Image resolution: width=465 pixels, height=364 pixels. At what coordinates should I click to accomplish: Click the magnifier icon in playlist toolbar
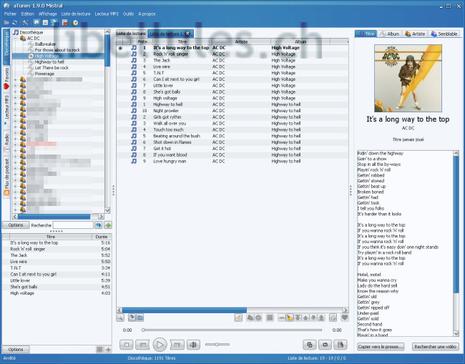coord(120,318)
